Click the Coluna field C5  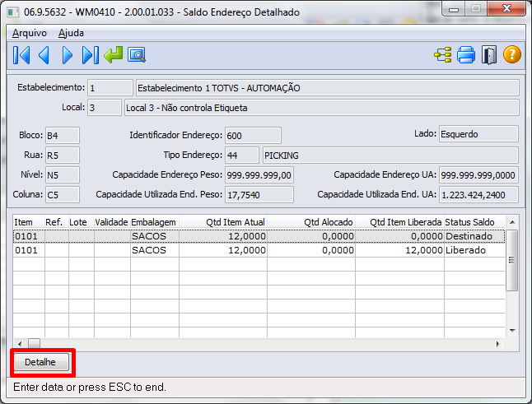63,194
